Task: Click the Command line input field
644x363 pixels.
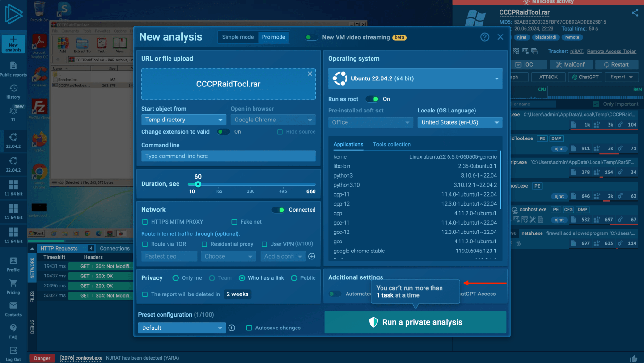Action: click(x=228, y=156)
